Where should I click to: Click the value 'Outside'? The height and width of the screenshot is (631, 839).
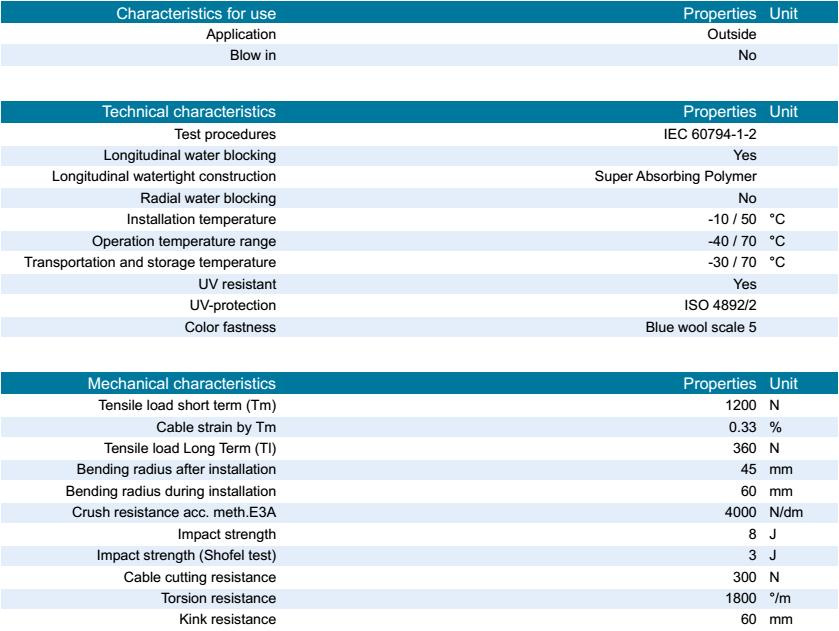point(731,34)
